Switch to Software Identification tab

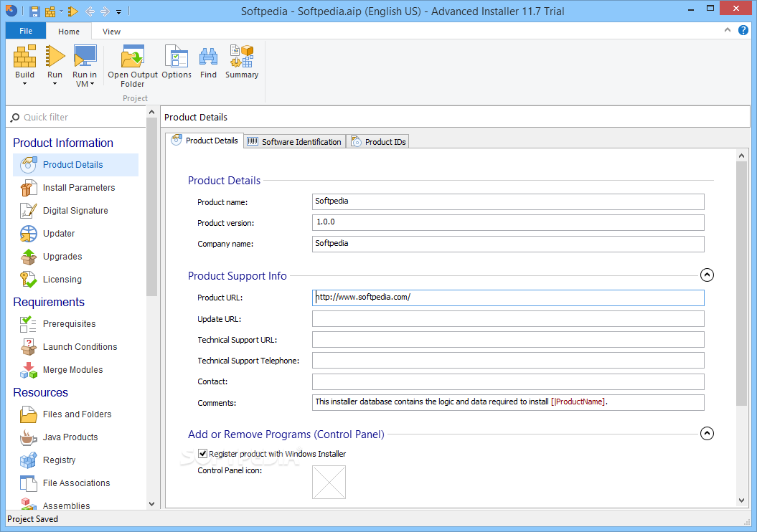point(294,141)
